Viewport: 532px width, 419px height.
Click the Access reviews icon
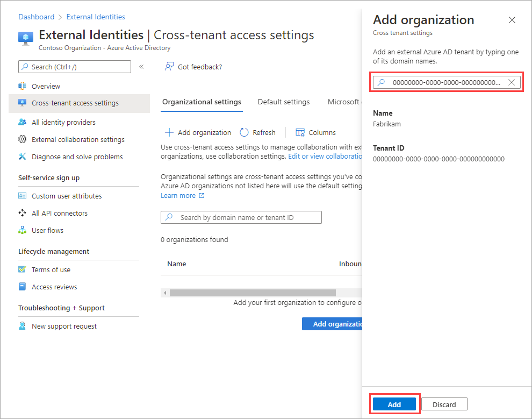click(x=23, y=287)
